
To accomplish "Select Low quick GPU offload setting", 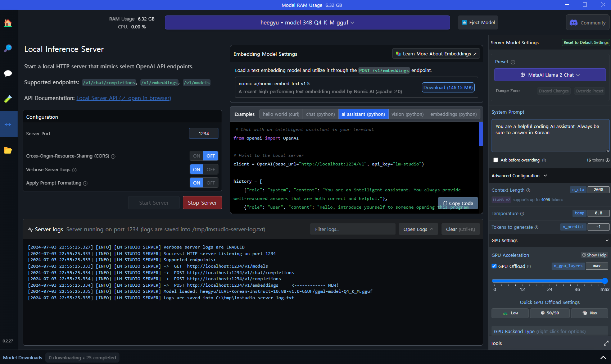I will [x=510, y=313].
